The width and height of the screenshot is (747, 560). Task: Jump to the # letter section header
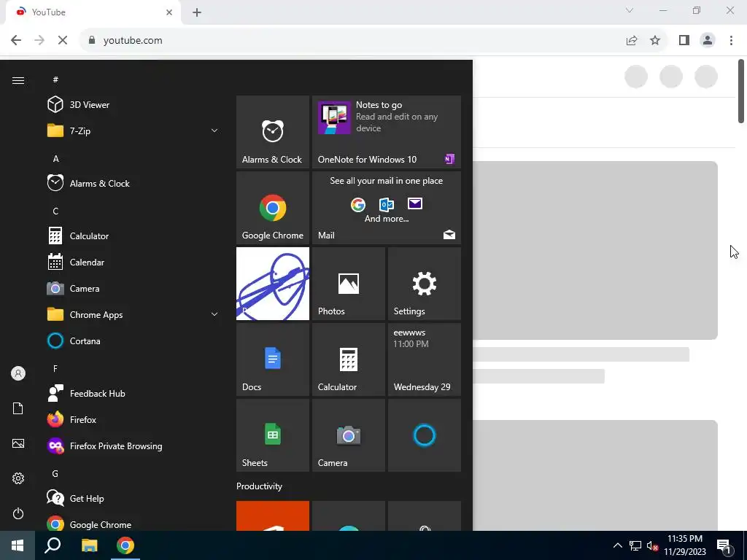coord(55,79)
